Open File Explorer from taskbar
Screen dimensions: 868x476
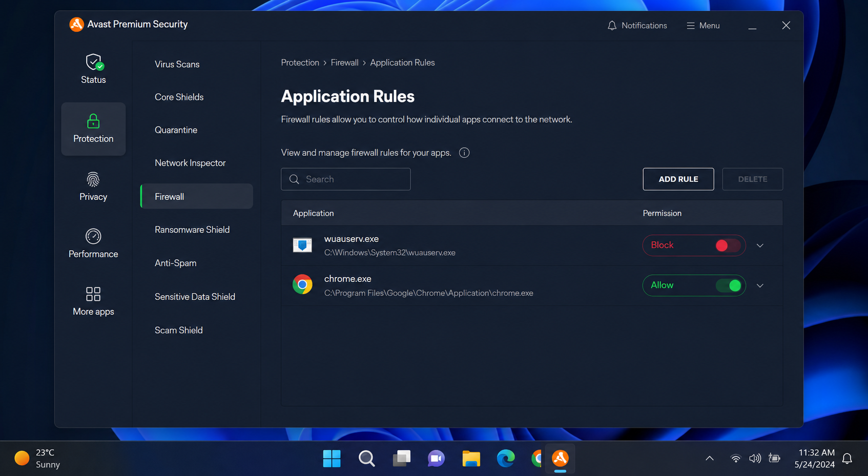(471, 459)
